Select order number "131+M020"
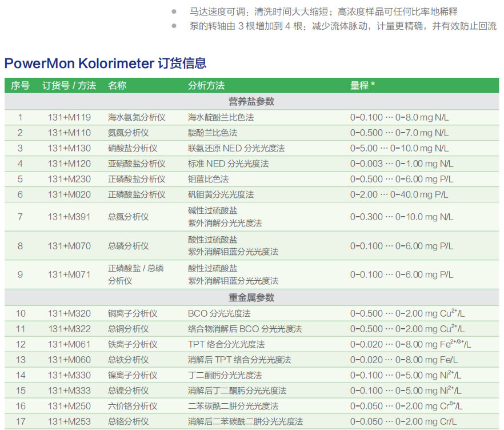Screen dimensions: 504x430 [x=69, y=194]
